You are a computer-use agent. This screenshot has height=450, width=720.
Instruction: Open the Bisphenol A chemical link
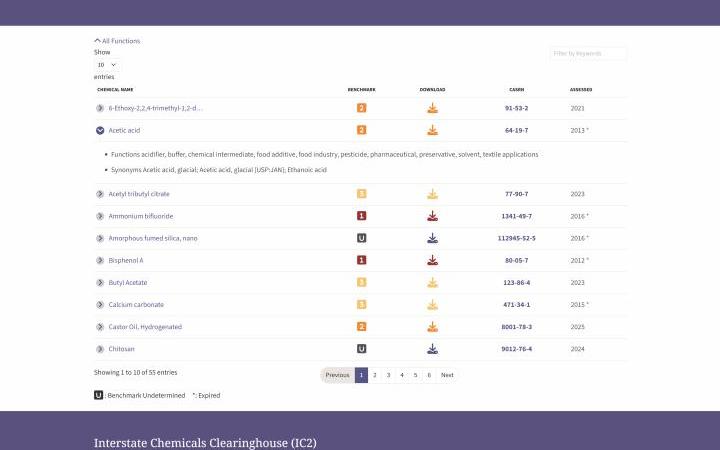click(x=126, y=260)
